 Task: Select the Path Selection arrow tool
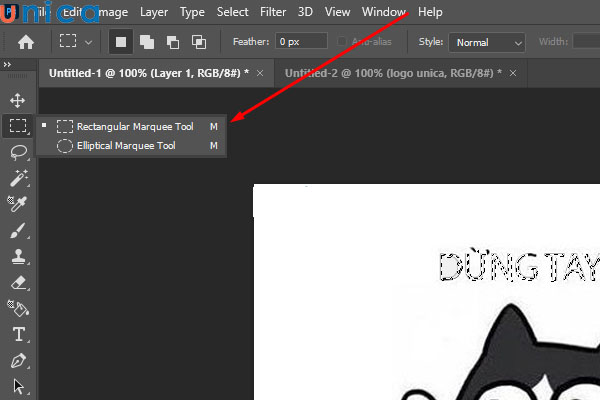click(x=18, y=387)
